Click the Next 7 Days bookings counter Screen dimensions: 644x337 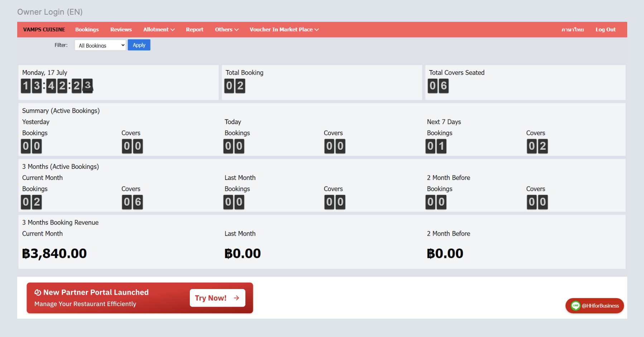(436, 146)
